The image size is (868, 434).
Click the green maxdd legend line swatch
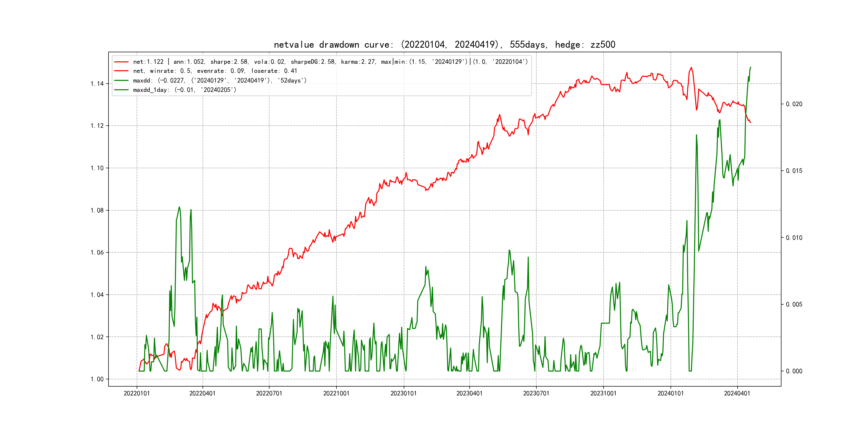point(121,81)
